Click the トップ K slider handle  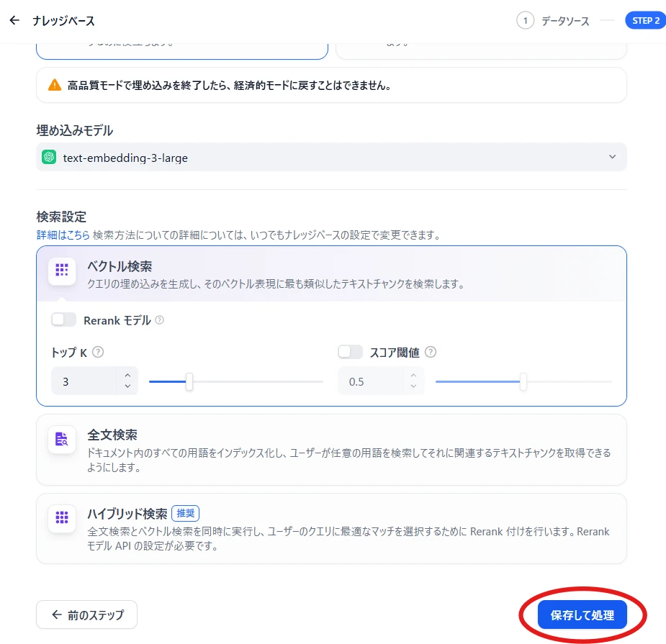click(189, 381)
